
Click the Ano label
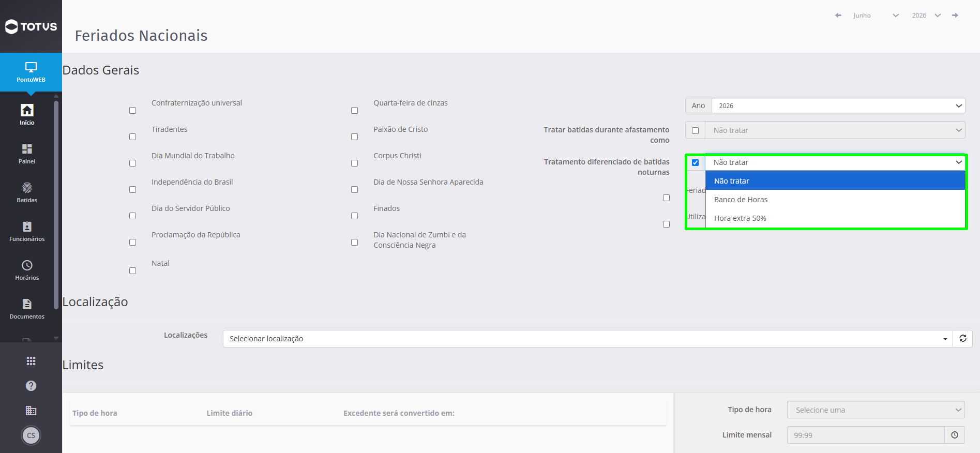(698, 105)
